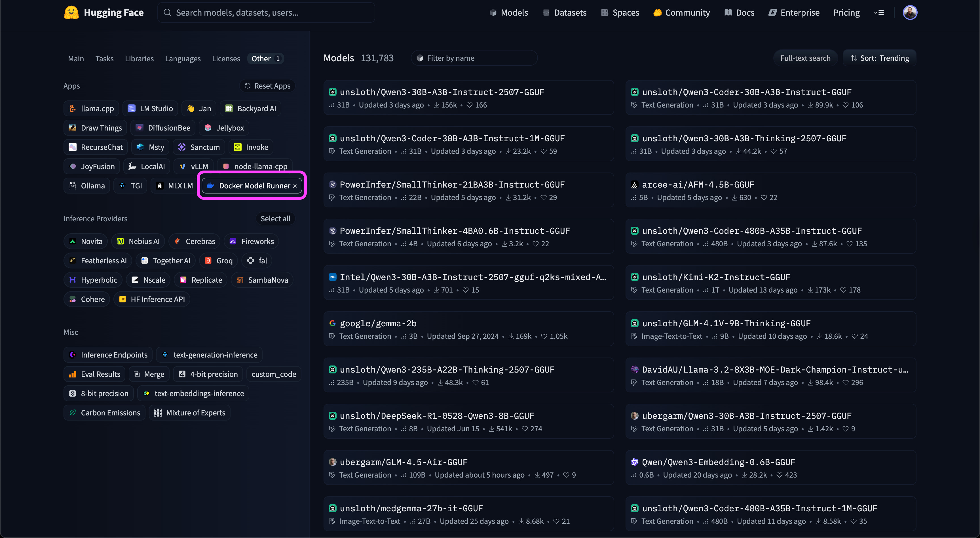Viewport: 980px width, 538px height.
Task: Enable the 4-bit precision filter
Action: pyautogui.click(x=208, y=374)
